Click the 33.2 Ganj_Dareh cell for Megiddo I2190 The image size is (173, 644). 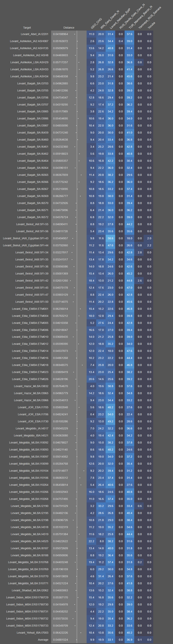(x=101, y=506)
